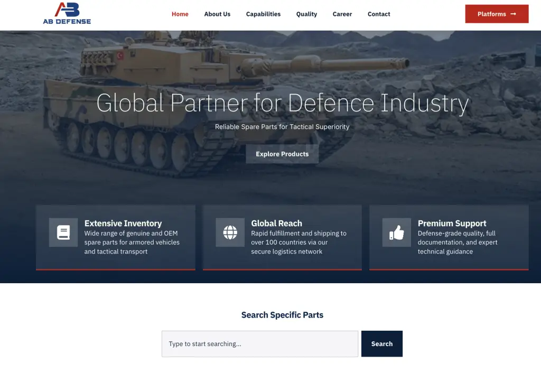This screenshot has height=392, width=541.
Task: Click the Search Specific Parts heading
Action: pyautogui.click(x=282, y=315)
